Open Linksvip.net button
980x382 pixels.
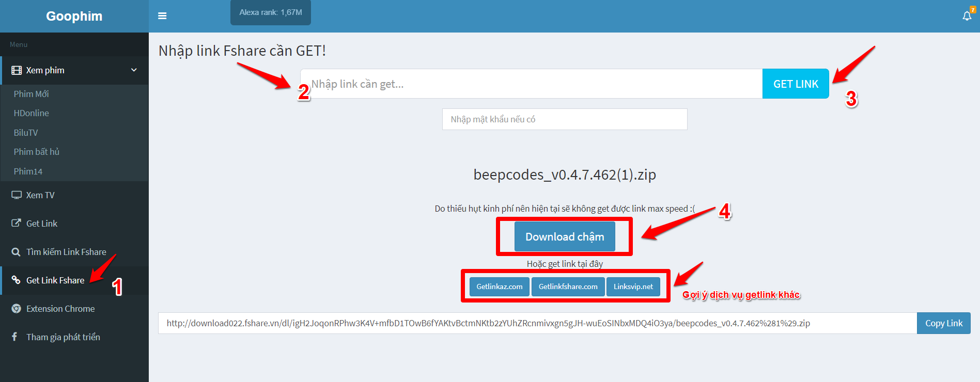pyautogui.click(x=633, y=286)
